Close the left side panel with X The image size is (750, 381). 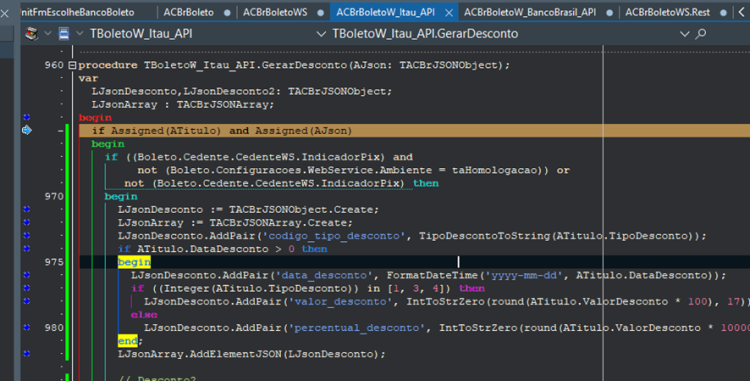[5, 13]
